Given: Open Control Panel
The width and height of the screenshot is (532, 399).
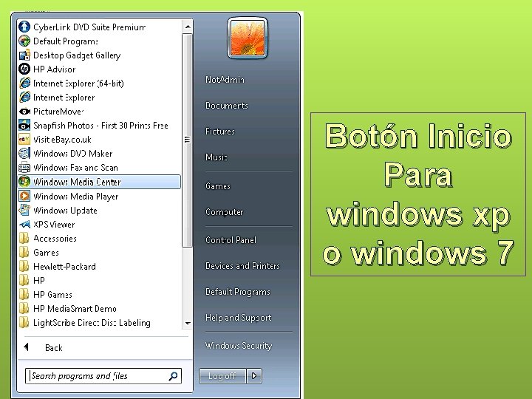Looking at the screenshot, I should [231, 240].
